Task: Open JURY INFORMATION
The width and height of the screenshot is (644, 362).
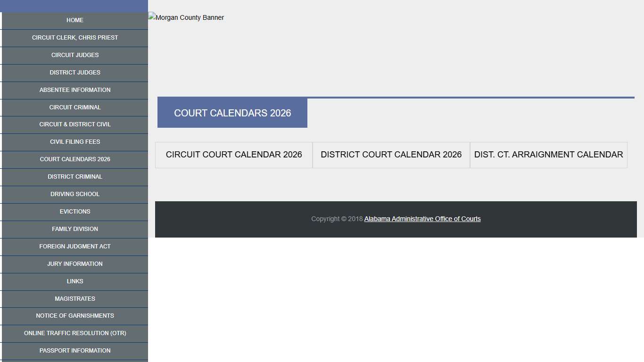Action: point(74,264)
